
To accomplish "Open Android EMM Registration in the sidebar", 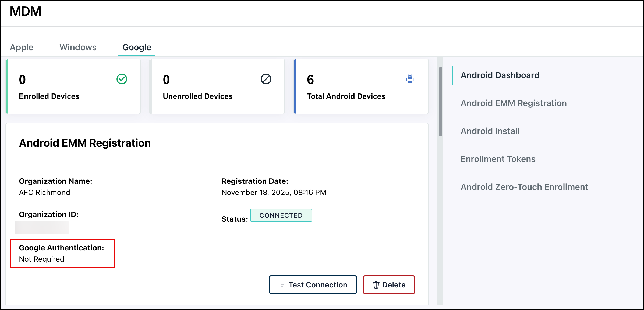I will [x=514, y=103].
